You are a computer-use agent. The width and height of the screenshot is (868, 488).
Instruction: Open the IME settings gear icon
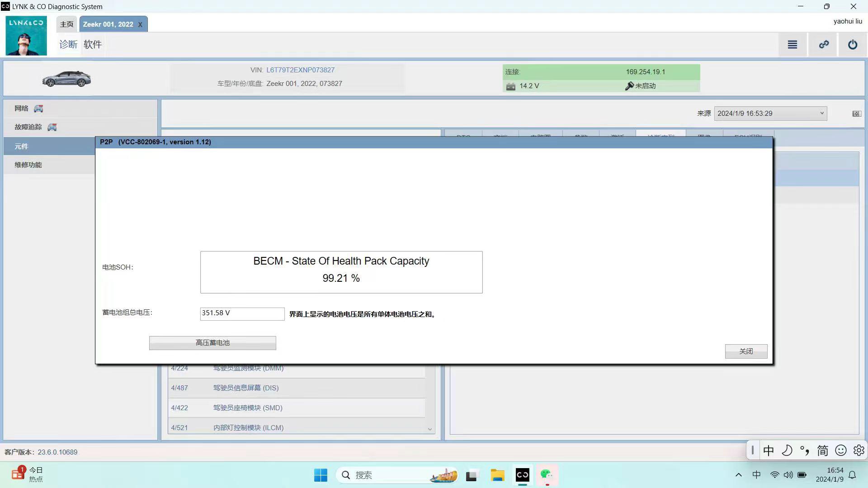(x=859, y=450)
